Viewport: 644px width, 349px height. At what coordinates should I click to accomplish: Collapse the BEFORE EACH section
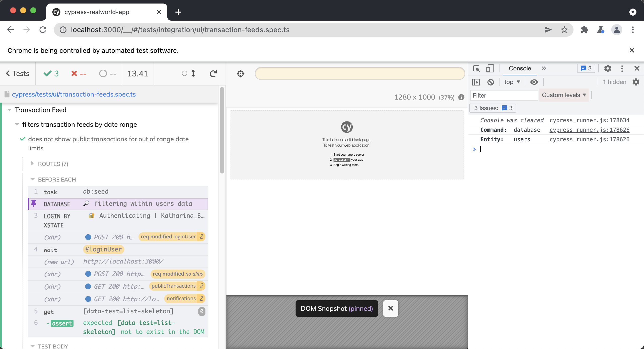[57, 180]
